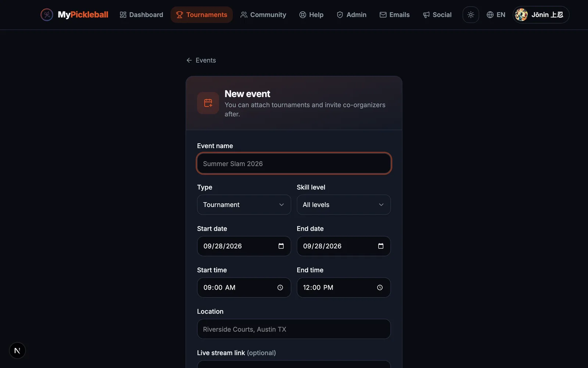588x368 pixels.
Task: Open the Community nav item
Action: pos(263,15)
